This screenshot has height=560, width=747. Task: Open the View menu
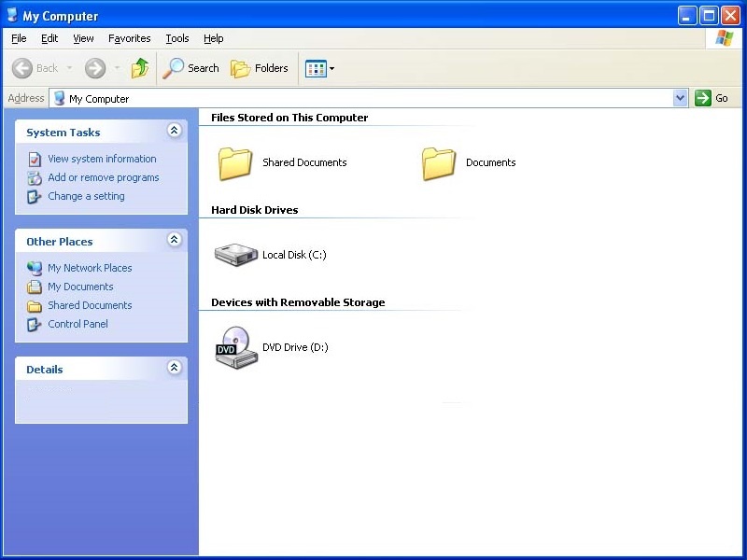click(x=83, y=38)
